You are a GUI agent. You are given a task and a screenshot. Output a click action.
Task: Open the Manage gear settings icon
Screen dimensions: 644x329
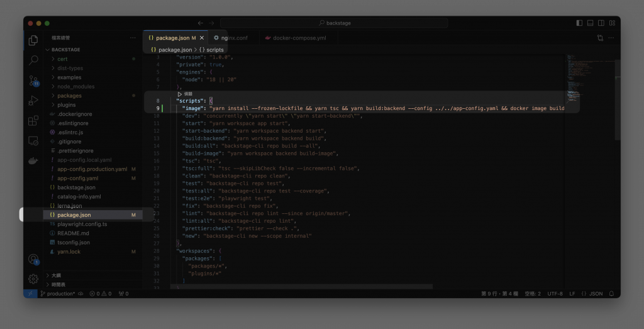point(33,279)
